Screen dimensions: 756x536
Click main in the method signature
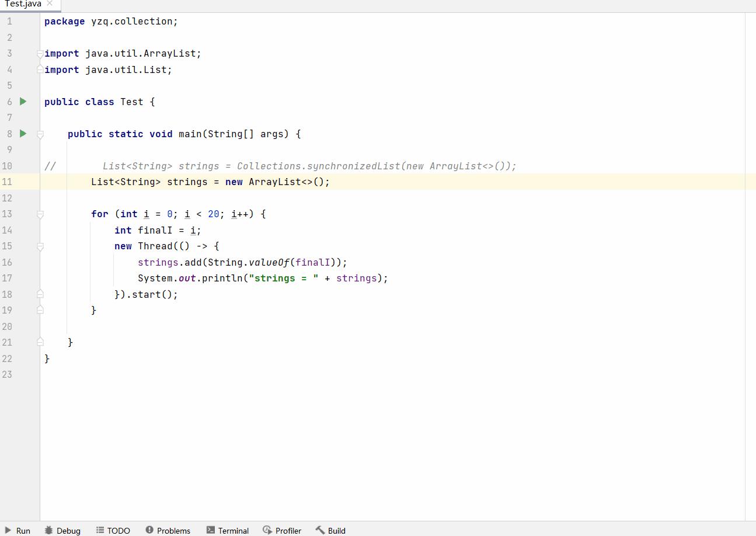tap(190, 134)
